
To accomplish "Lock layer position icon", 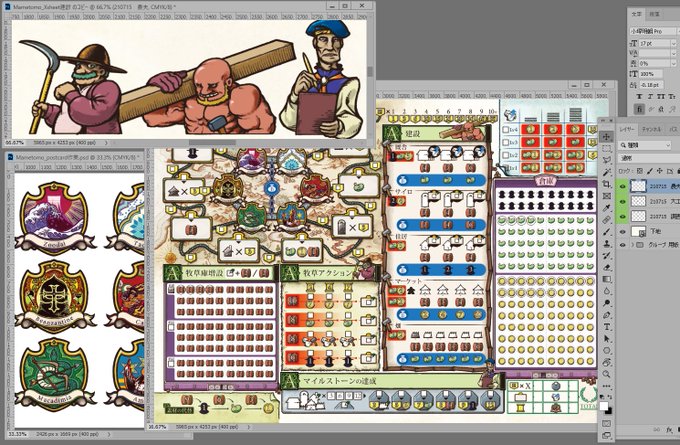I will pos(660,171).
